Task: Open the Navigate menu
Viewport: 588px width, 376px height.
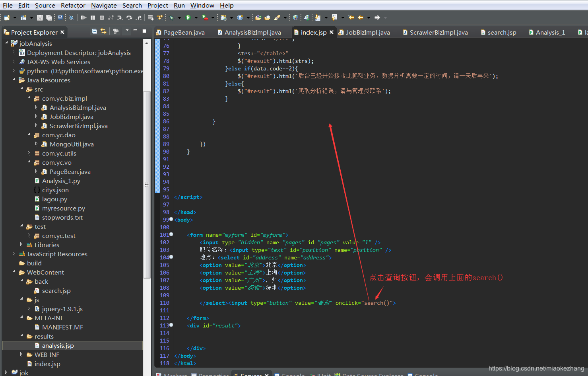Action: click(x=104, y=5)
